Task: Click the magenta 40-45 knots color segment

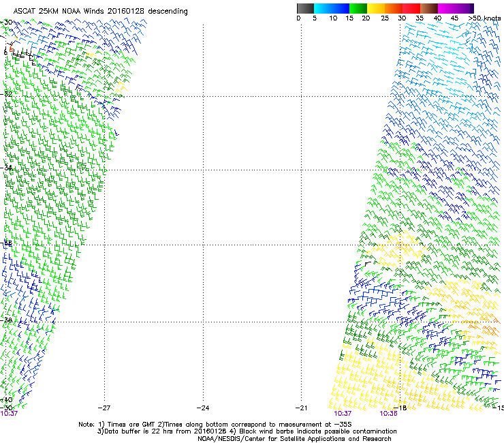Action: click(x=447, y=8)
